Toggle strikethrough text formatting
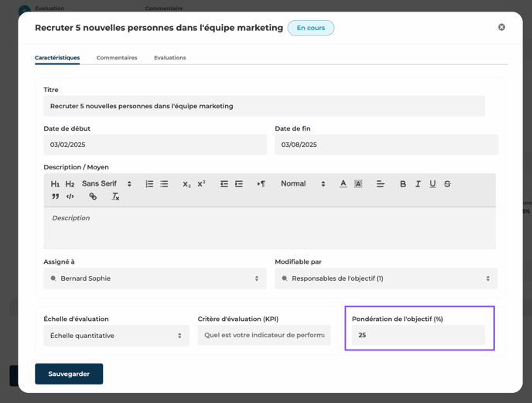The image size is (532, 403). pos(447,184)
